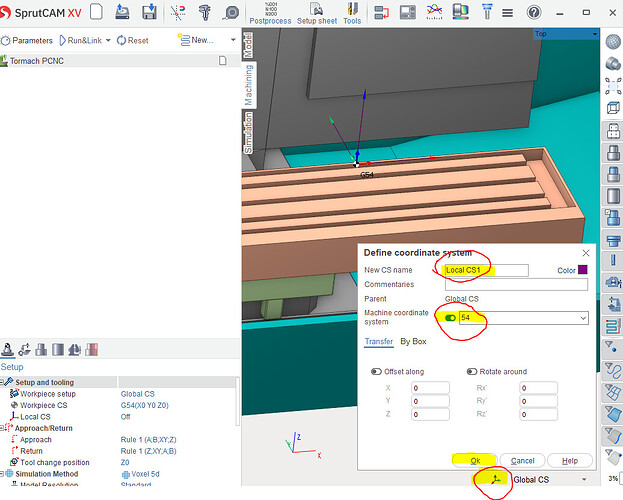Viewport: 623px width, 500px height.
Task: Enable the Offset along toggle
Action: (376, 371)
